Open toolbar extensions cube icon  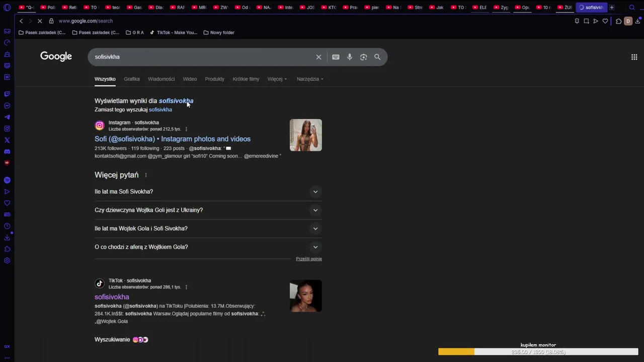[618, 21]
